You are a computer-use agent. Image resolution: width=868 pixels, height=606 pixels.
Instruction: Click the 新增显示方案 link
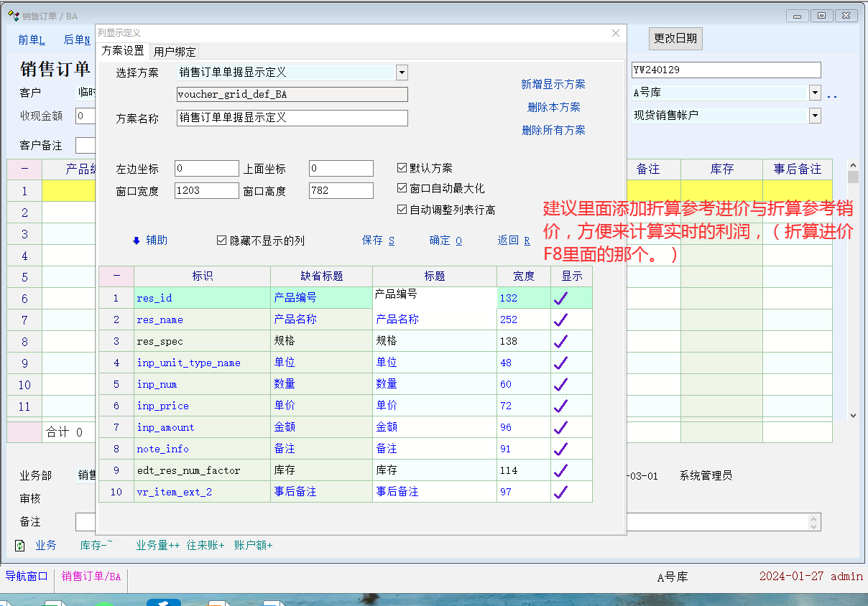pos(553,84)
